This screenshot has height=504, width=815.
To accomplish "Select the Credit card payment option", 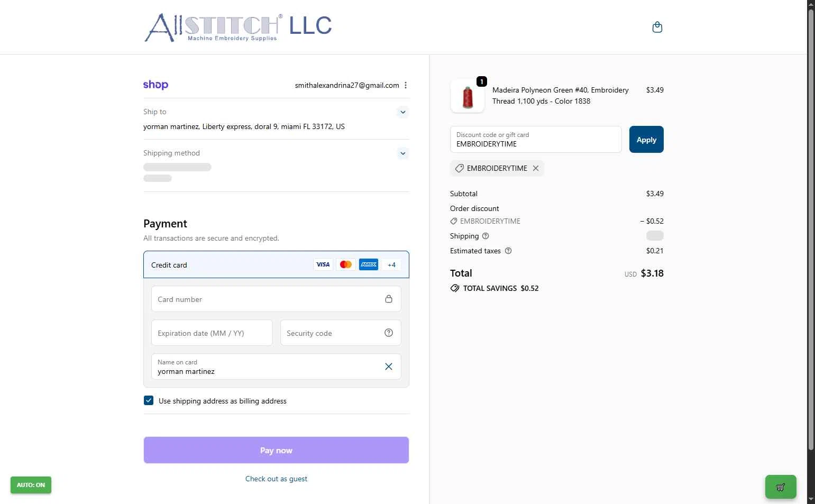I will pyautogui.click(x=276, y=264).
